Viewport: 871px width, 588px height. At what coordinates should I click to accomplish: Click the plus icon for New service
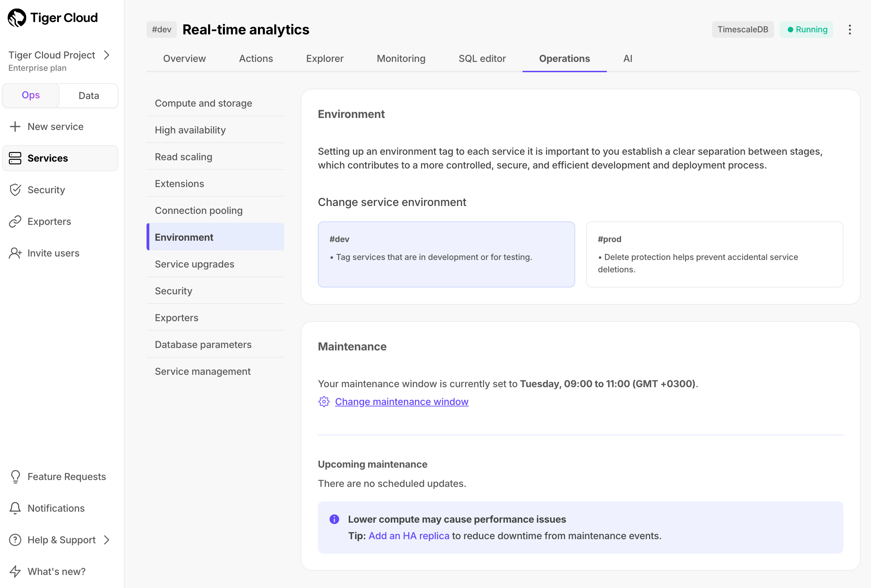point(15,127)
